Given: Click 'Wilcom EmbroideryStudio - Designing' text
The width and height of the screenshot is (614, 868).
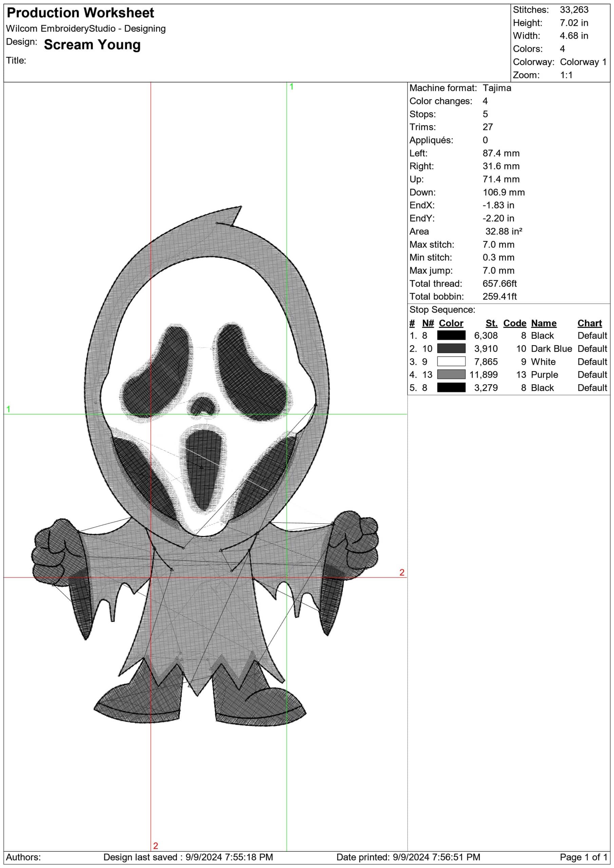Looking at the screenshot, I should click(86, 29).
